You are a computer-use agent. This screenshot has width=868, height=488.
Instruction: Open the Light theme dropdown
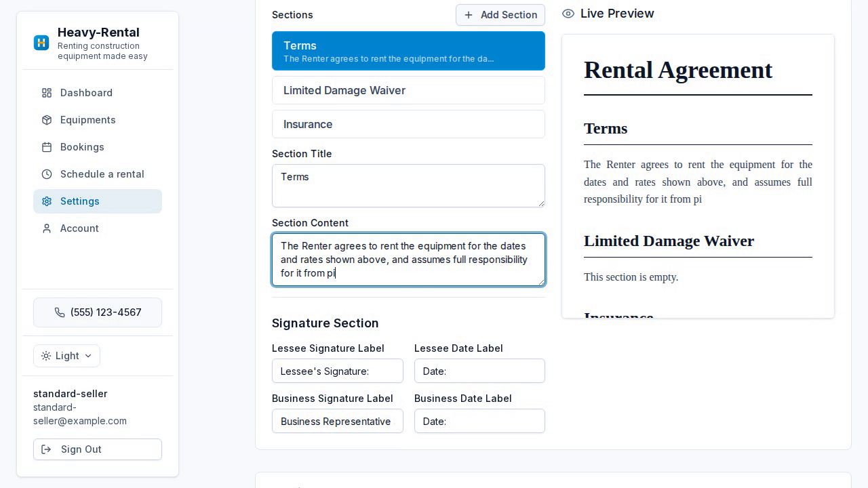(66, 356)
